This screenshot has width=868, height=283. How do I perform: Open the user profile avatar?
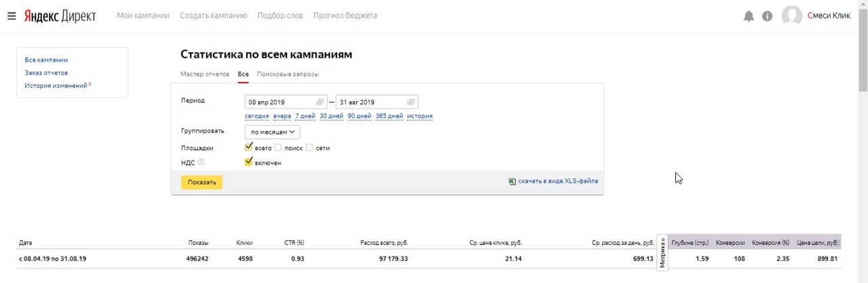click(x=791, y=16)
